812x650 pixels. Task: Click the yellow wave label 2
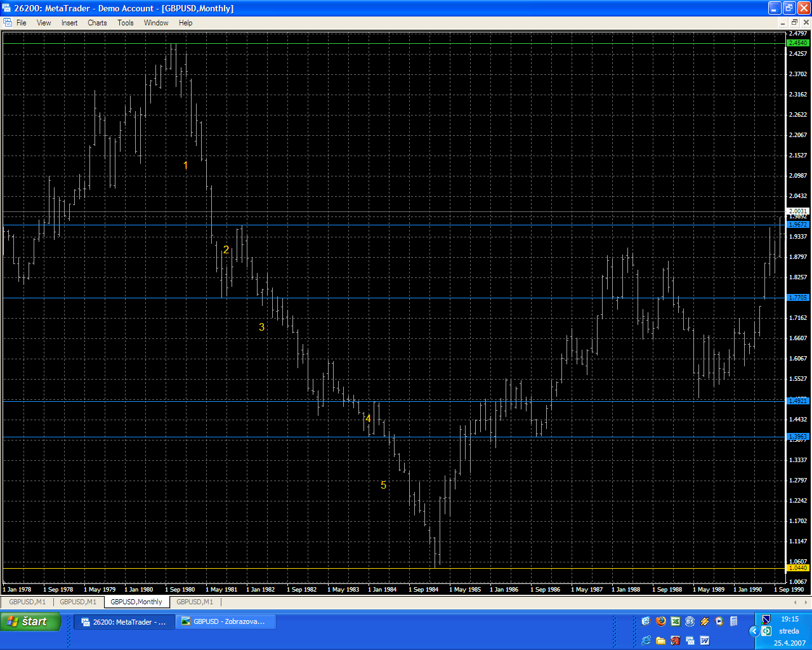click(x=226, y=250)
